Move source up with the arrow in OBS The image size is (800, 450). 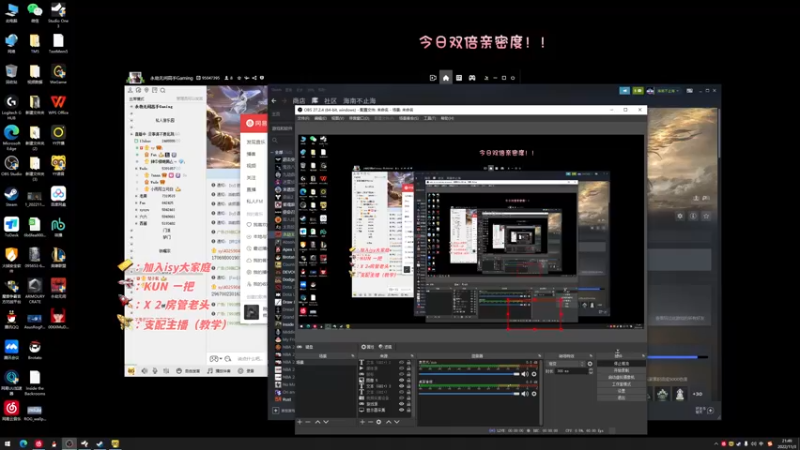coord(389,422)
